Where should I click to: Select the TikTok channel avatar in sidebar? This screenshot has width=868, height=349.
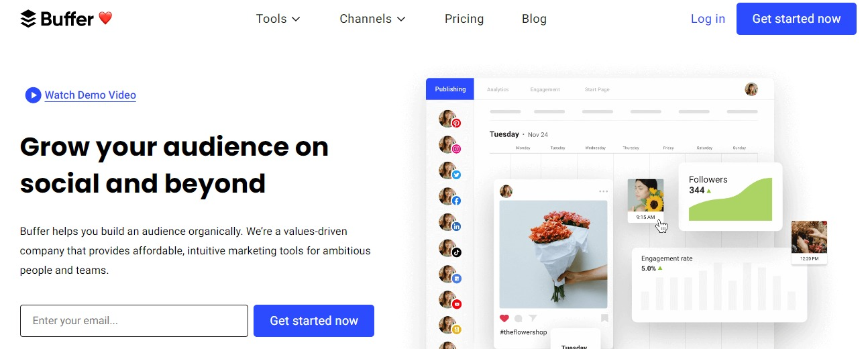(x=449, y=248)
